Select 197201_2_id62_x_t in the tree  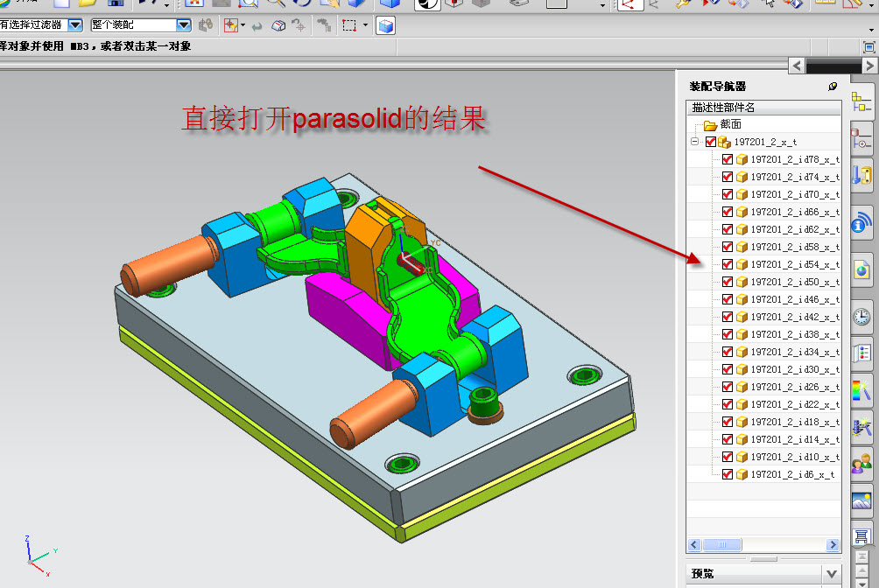(795, 229)
